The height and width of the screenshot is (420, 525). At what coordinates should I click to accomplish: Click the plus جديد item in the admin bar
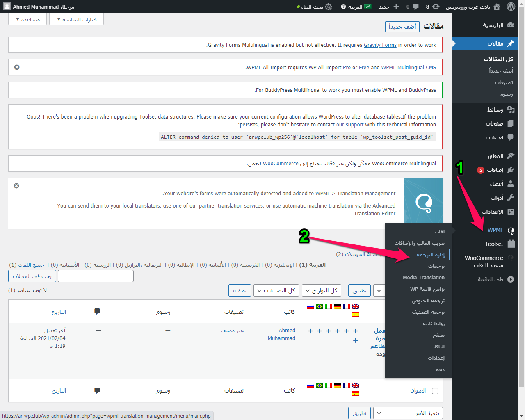click(389, 7)
